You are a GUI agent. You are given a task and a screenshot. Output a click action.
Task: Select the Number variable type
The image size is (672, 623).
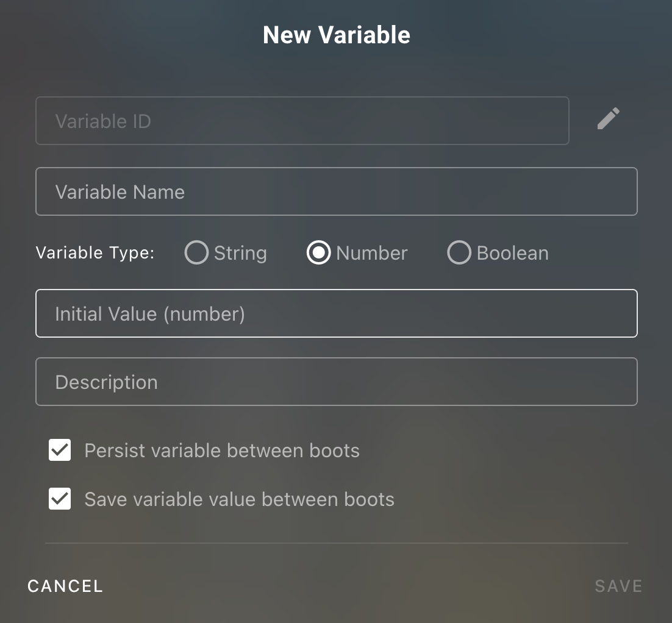tap(318, 252)
